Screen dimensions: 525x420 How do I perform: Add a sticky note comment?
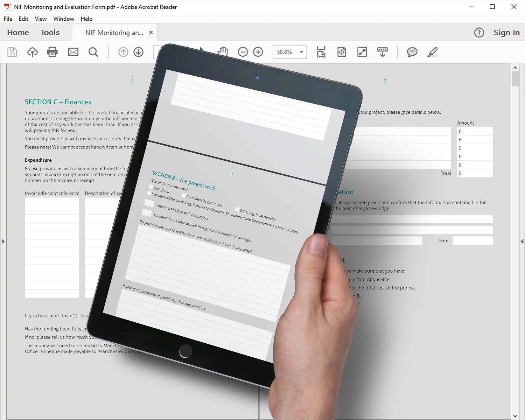412,52
